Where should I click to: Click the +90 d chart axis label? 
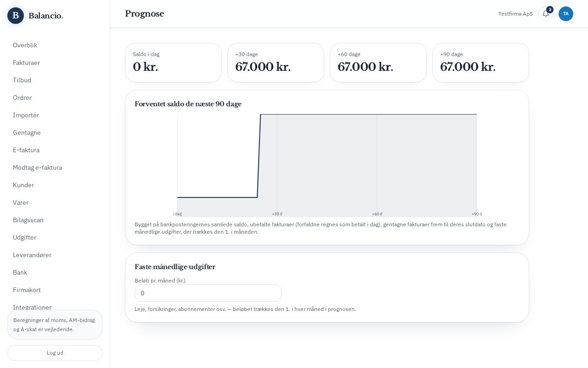point(477,214)
